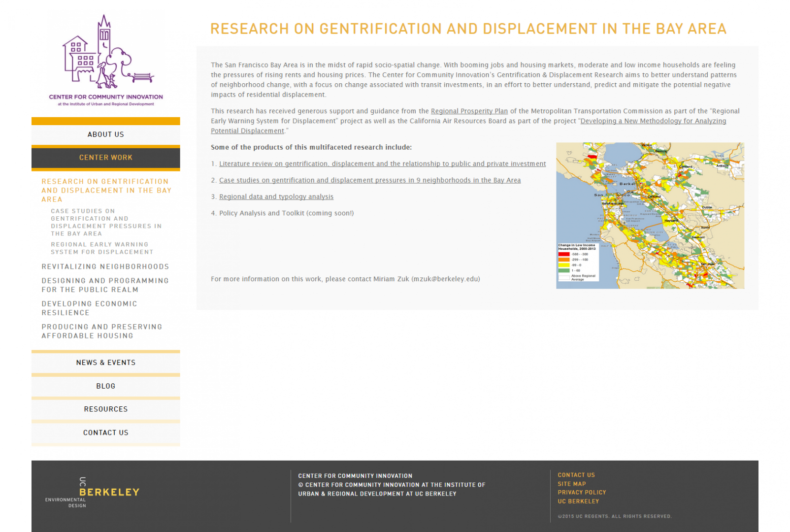Open Developing a New Methodology for Analyzing link
790x532 pixels.
pyautogui.click(x=653, y=121)
